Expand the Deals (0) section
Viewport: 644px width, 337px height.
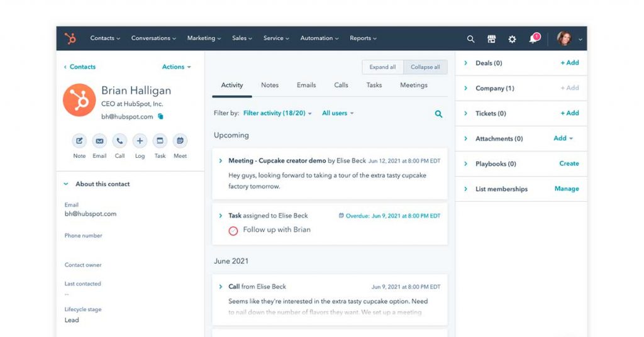point(466,64)
